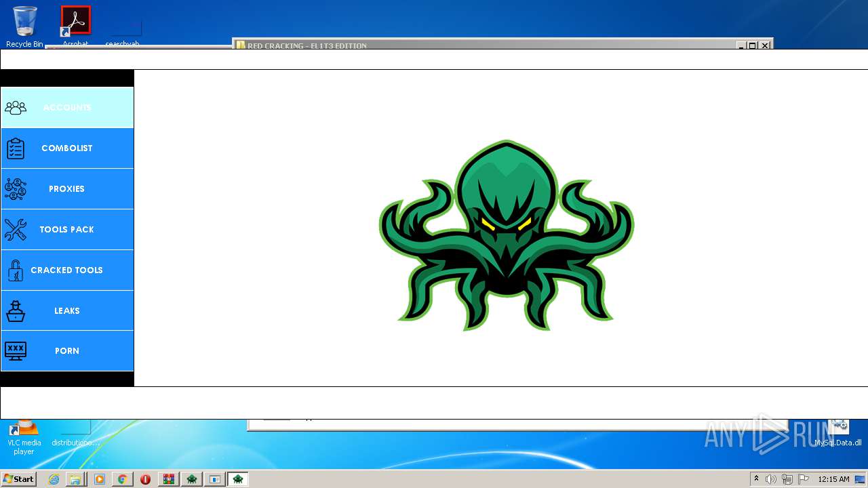Click the green octopus logo image
Viewport: 868px width, 488px height.
[x=506, y=235]
